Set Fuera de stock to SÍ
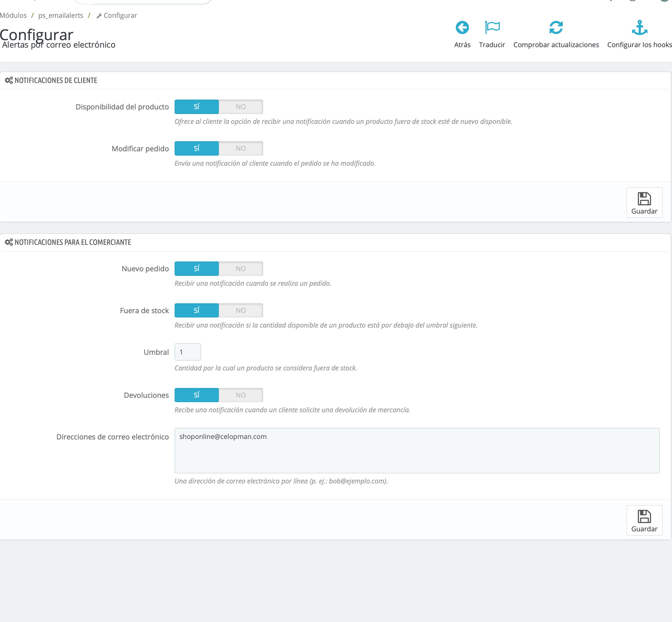 197,310
